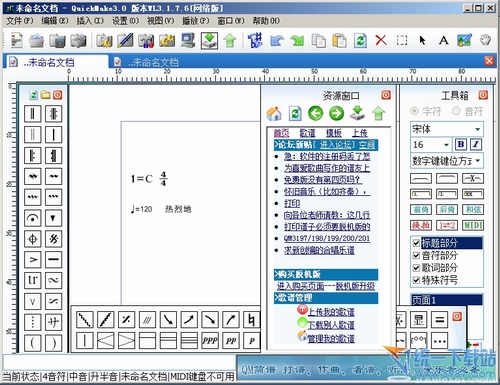The image size is (500, 385).
Task: Click the green up arrow upload toolbar icon
Action: click(x=230, y=40)
